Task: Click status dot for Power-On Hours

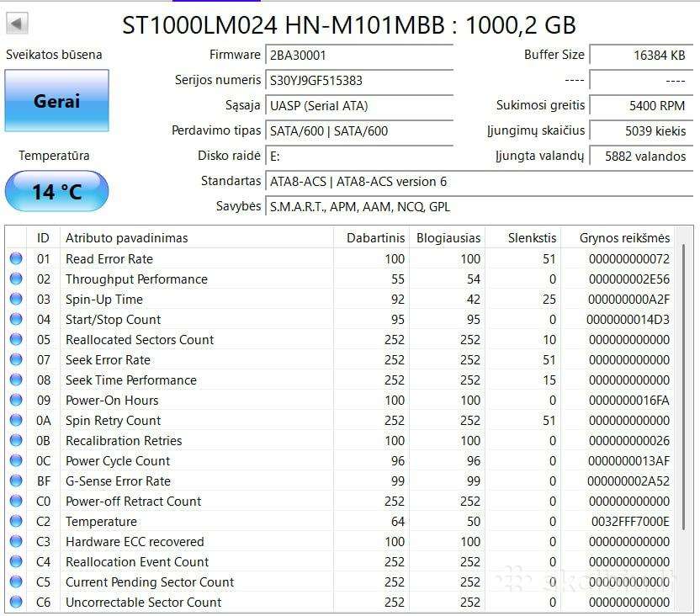Action: pyautogui.click(x=16, y=400)
